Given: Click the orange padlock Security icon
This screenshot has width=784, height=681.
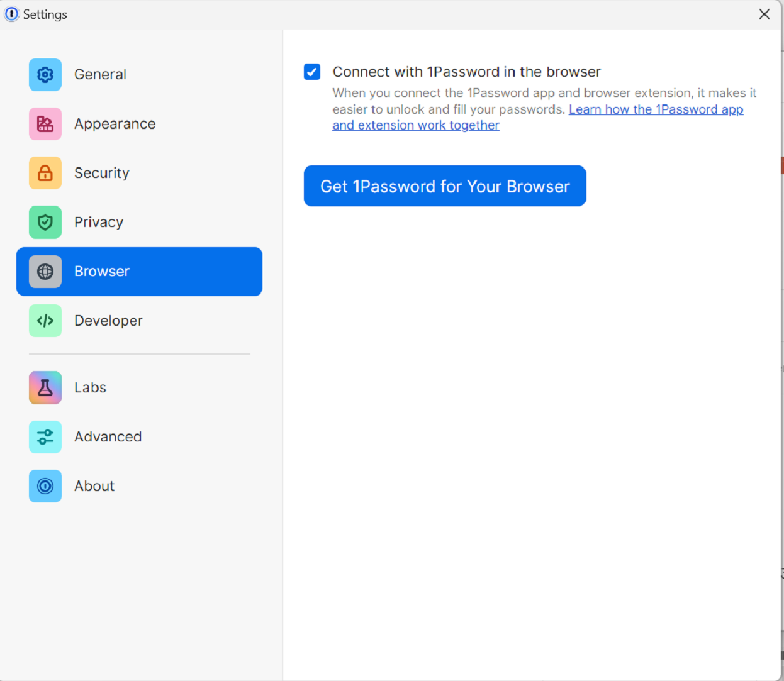Looking at the screenshot, I should pyautogui.click(x=45, y=173).
